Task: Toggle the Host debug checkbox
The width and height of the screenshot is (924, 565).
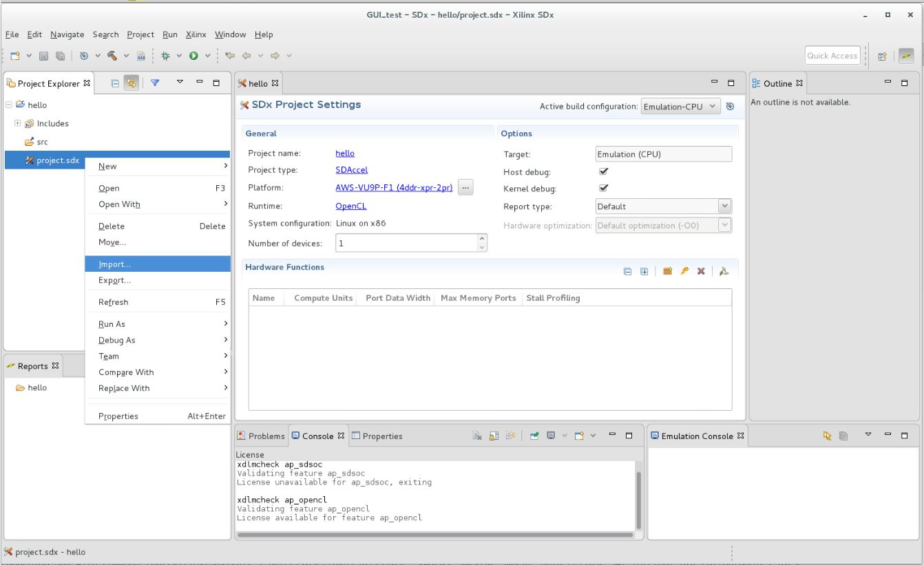Action: pyautogui.click(x=604, y=171)
